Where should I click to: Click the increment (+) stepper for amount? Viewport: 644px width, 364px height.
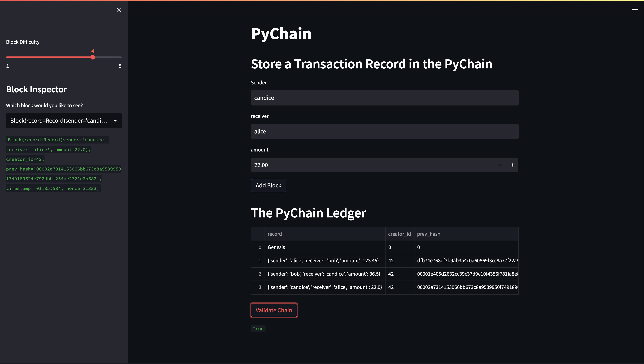pos(512,165)
